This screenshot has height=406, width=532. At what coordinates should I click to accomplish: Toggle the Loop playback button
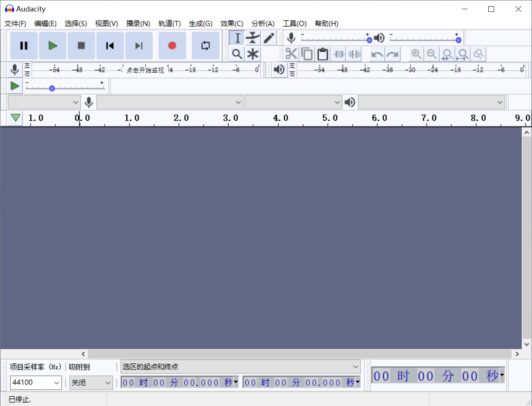pos(205,46)
